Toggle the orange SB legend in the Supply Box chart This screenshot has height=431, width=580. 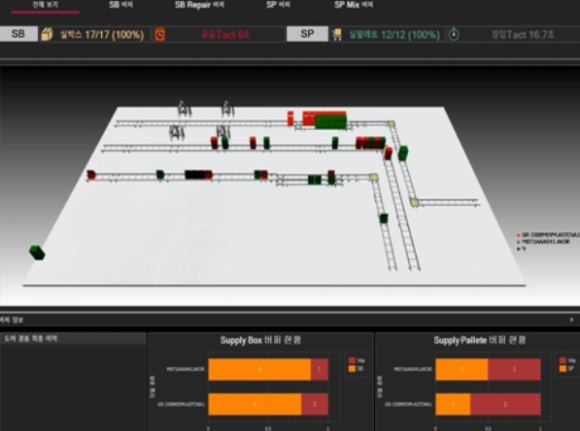[356, 368]
